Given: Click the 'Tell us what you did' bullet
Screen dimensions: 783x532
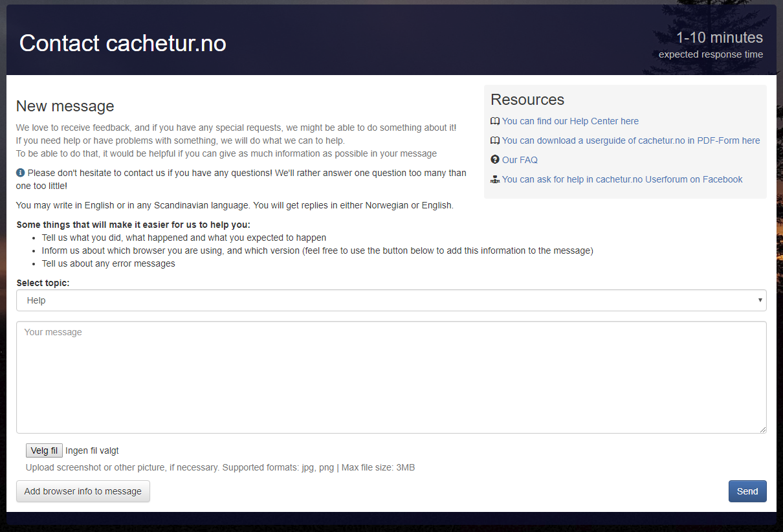Looking at the screenshot, I should 184,238.
